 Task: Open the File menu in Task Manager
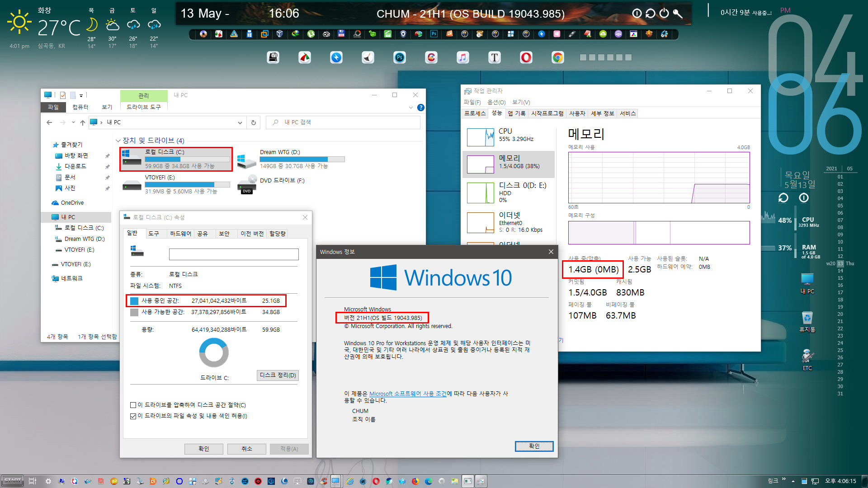click(x=472, y=102)
